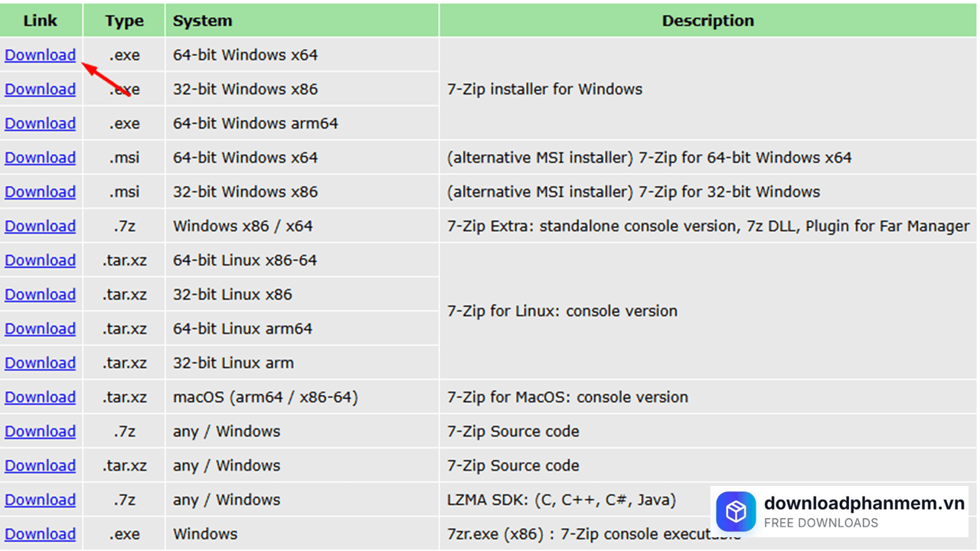
Task: Download the 32-bit Linux x86 tarball
Action: tap(40, 295)
